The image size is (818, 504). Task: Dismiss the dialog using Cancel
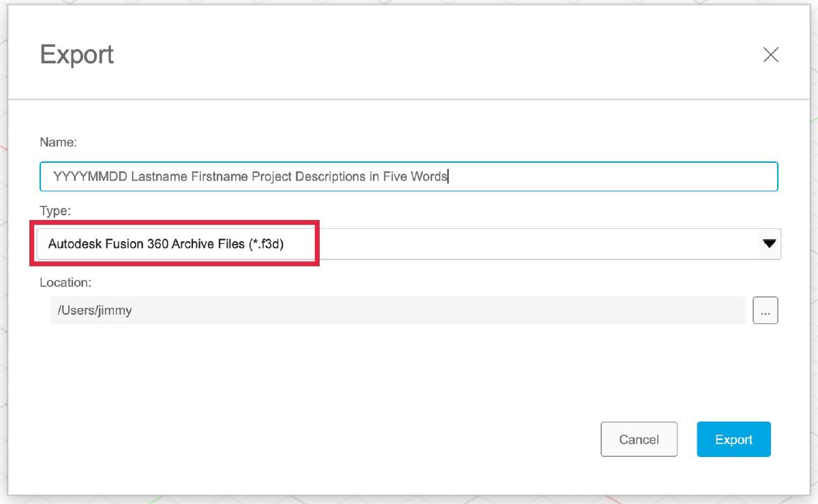(639, 439)
